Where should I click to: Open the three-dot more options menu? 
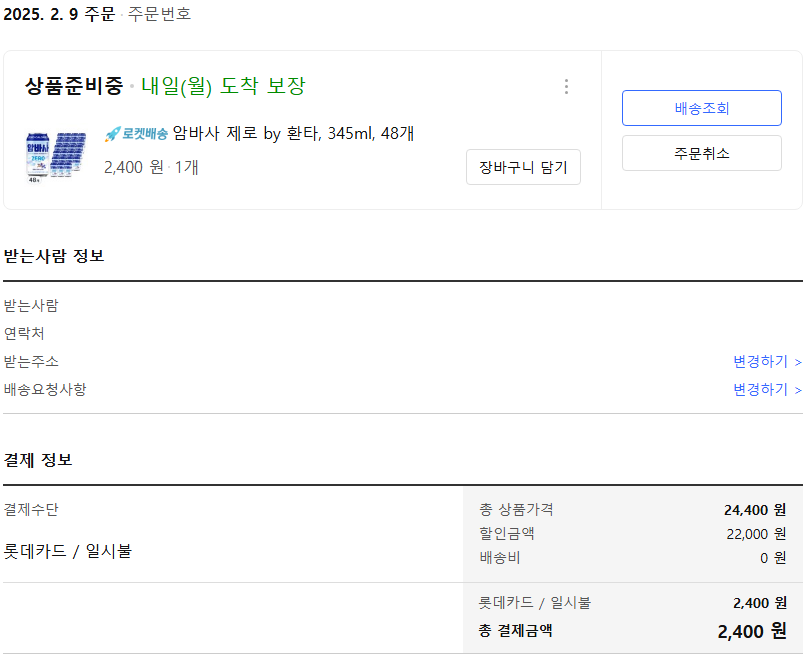[566, 87]
